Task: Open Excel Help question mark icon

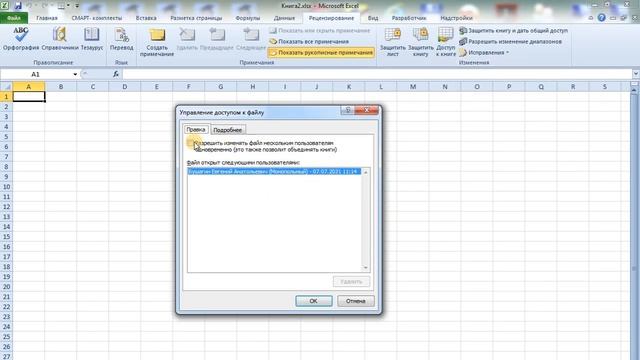Action: click(602, 18)
